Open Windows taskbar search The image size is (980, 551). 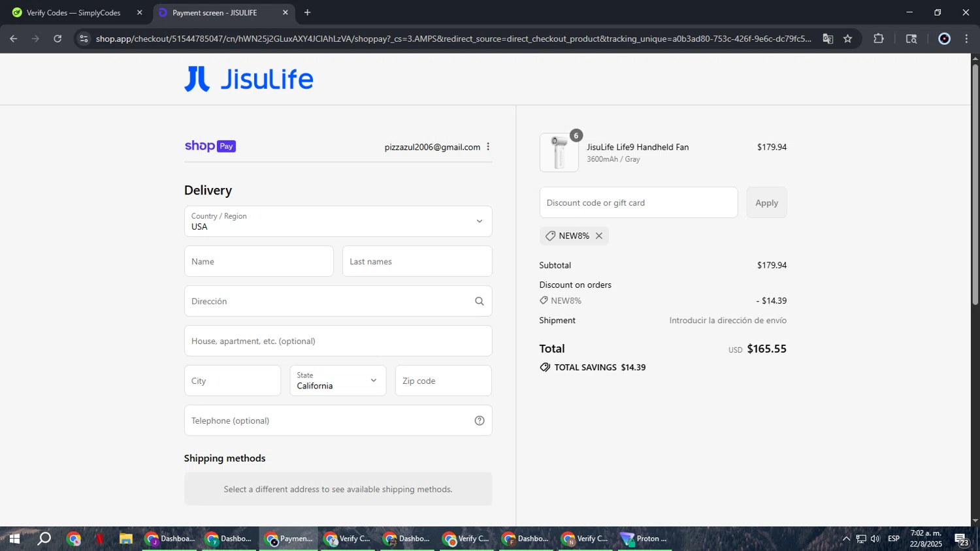[44, 539]
